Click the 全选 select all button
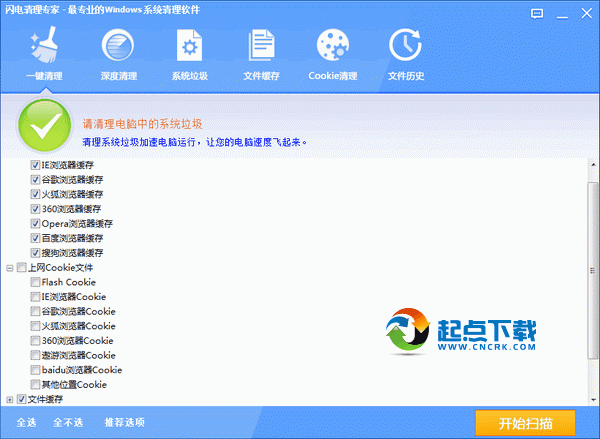Screen dimensions: 600x439 pyautogui.click(x=26, y=423)
